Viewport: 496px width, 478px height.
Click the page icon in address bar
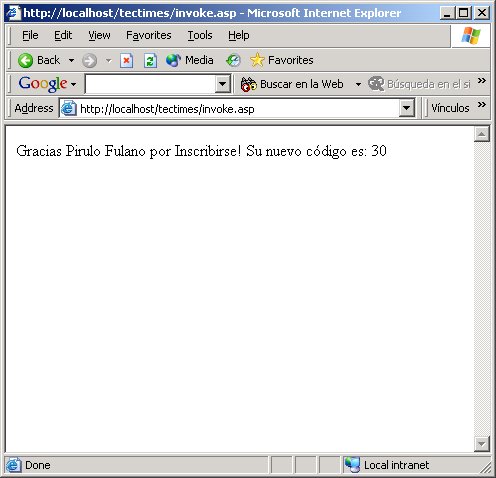69,108
